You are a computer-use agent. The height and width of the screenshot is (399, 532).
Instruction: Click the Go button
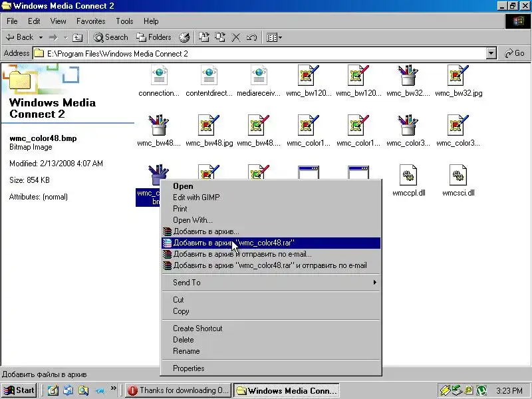coord(515,54)
